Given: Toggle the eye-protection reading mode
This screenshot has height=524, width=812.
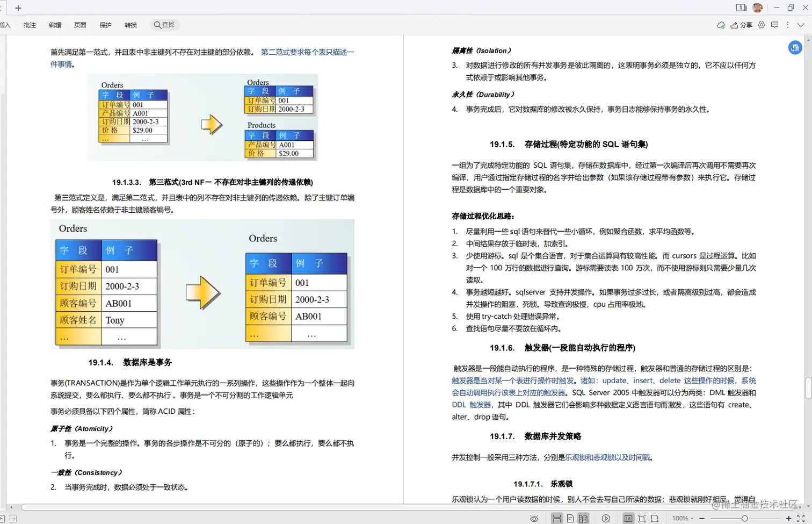Looking at the screenshot, I should [x=534, y=518].
